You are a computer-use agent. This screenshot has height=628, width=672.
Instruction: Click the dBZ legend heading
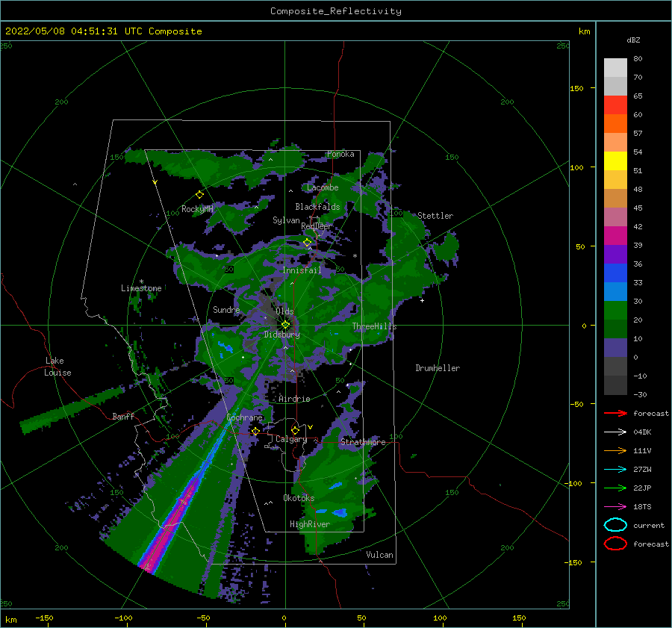tap(633, 40)
